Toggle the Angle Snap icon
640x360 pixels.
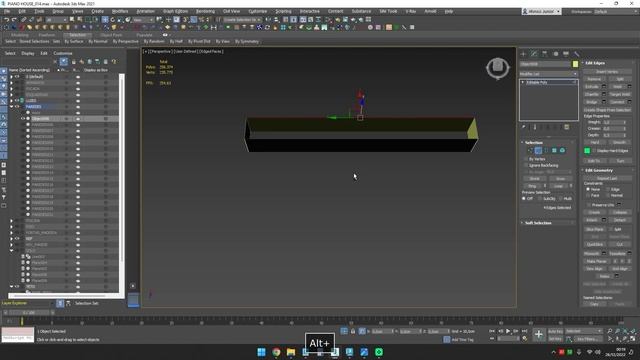[193, 20]
